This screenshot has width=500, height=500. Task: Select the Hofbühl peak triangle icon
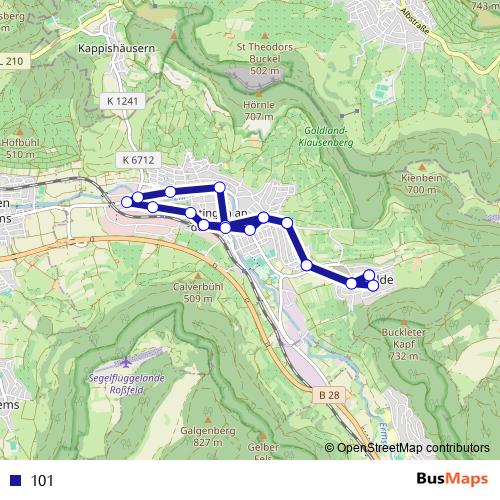point(20,132)
